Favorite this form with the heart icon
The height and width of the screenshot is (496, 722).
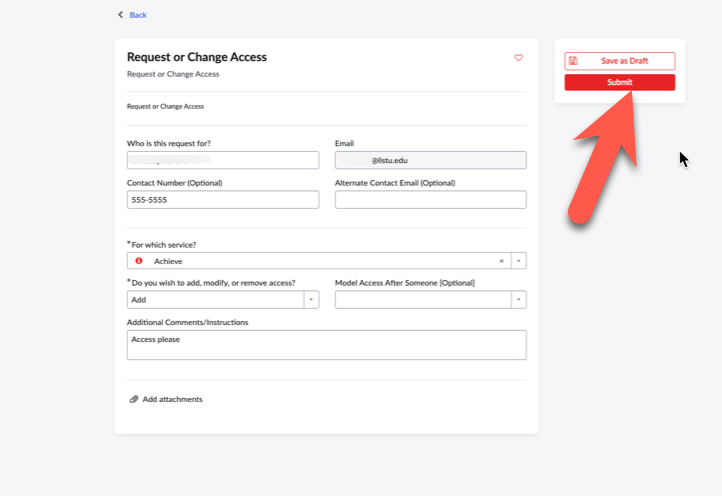coord(518,58)
